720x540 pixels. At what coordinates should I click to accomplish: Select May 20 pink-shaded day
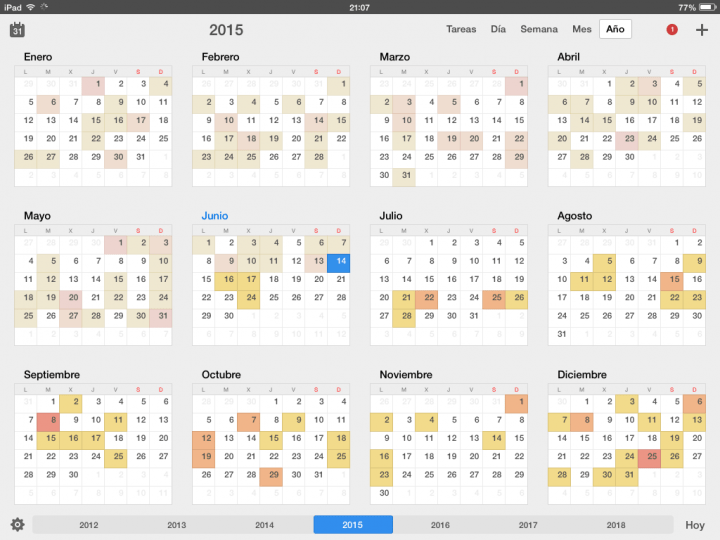tap(71, 300)
